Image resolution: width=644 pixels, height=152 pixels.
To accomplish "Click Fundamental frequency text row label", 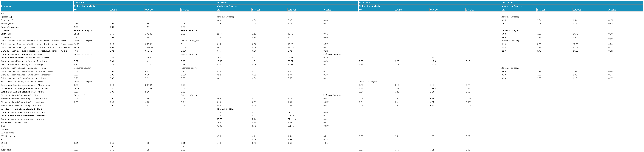I will click(14, 123).
